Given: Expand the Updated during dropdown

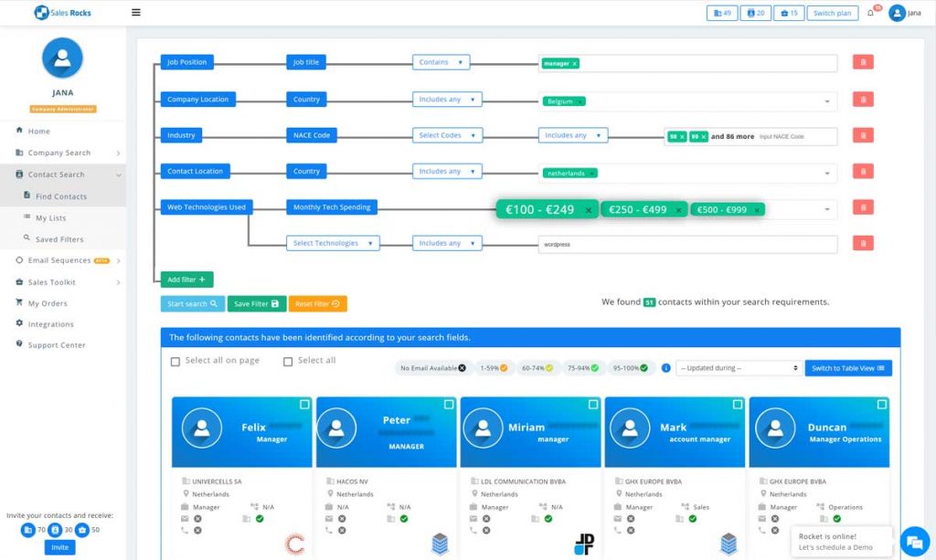Looking at the screenshot, I should point(739,368).
